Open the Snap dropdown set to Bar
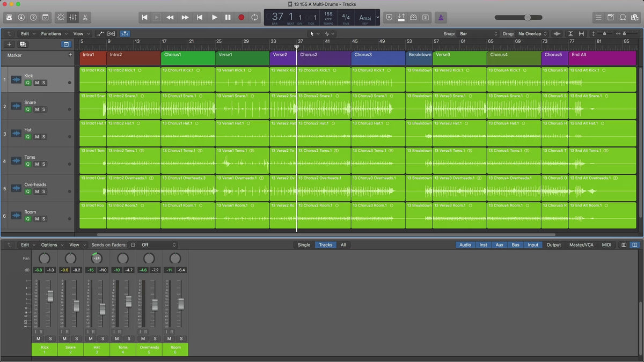Image resolution: width=644 pixels, height=362 pixels. [478, 34]
